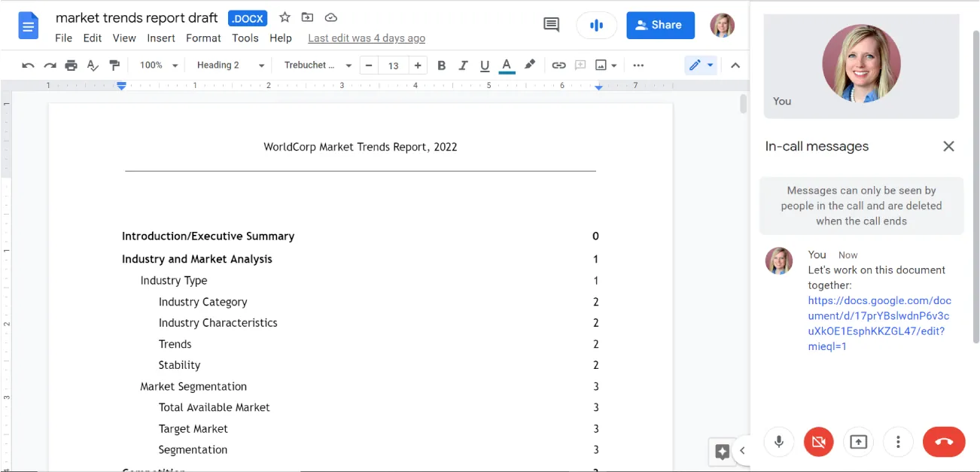This screenshot has width=980, height=472.
Task: Click the print icon in toolbar
Action: 71,65
